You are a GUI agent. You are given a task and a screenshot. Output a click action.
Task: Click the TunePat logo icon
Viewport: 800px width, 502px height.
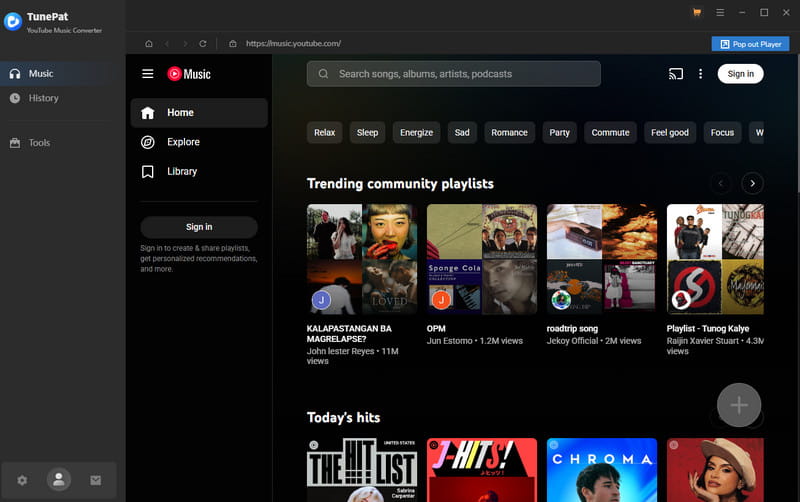point(13,22)
